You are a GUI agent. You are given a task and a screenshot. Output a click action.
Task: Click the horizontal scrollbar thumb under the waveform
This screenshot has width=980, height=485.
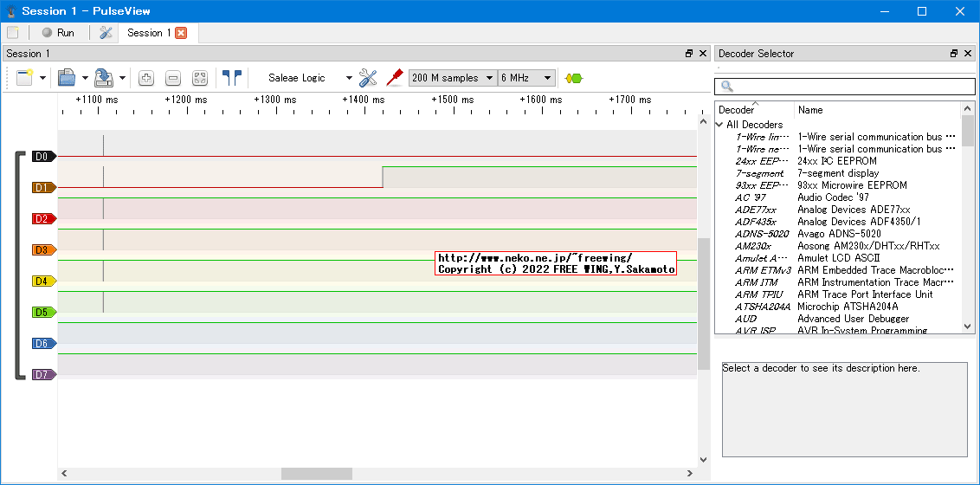click(x=317, y=474)
